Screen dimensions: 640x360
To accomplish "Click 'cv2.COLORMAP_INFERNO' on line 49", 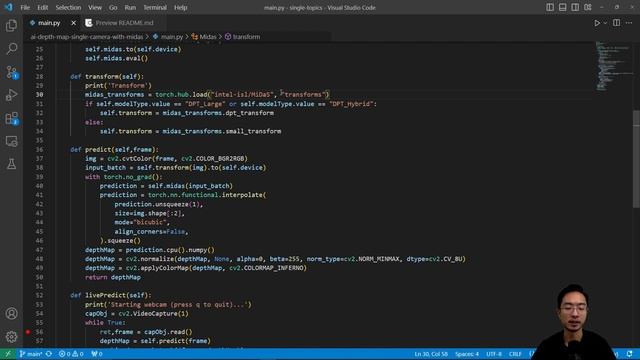I will click(266, 268).
